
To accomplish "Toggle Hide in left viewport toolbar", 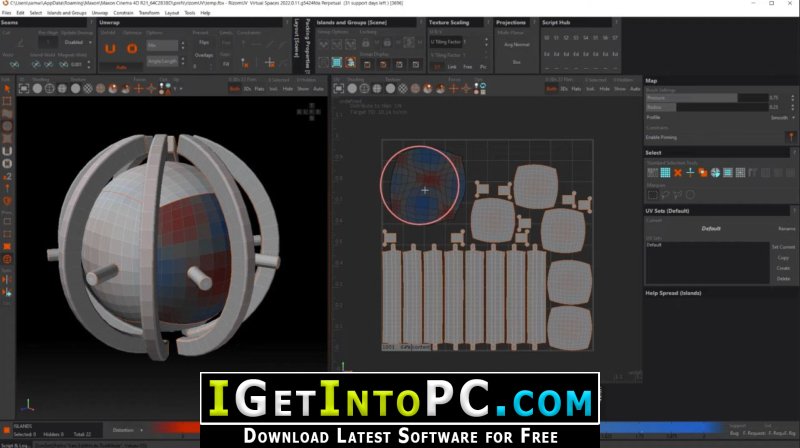I will click(x=288, y=89).
